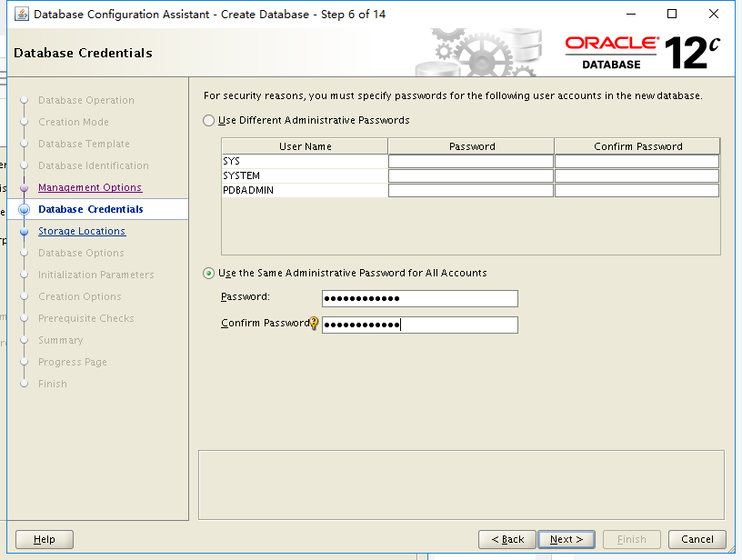The height and width of the screenshot is (560, 742).
Task: Select Use Different Administrative Passwords
Action: 207,120
